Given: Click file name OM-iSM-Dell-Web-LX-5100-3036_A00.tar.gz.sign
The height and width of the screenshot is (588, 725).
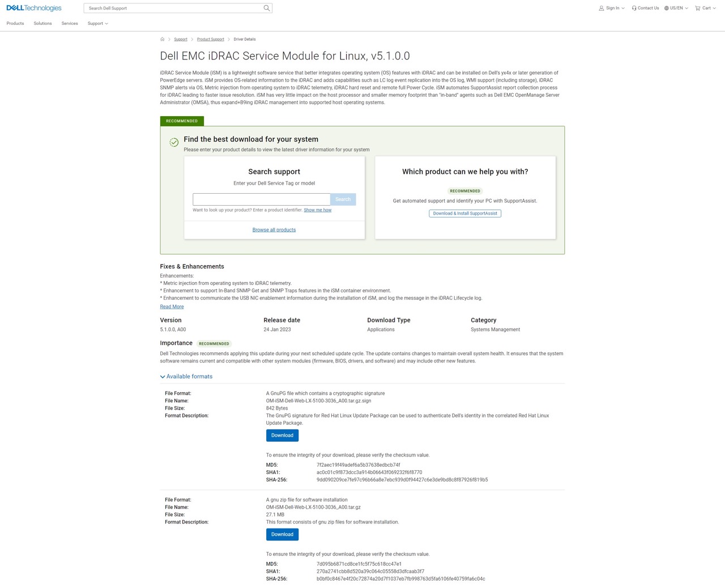Looking at the screenshot, I should pyautogui.click(x=318, y=401).
